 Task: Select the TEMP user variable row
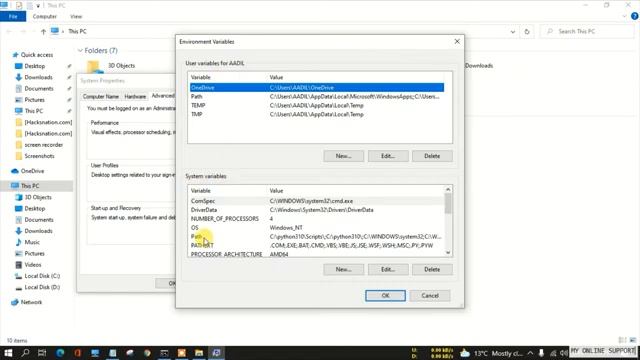(x=317, y=105)
